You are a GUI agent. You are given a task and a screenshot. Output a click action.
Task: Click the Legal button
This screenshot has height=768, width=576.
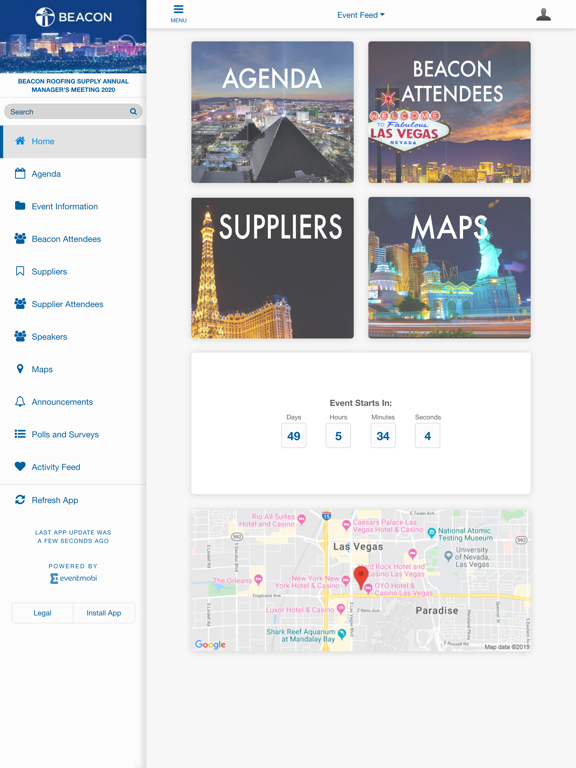point(42,613)
